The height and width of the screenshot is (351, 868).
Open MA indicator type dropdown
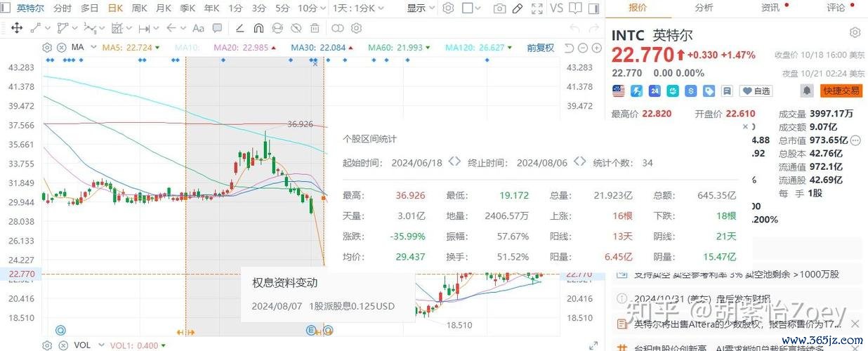[93, 47]
